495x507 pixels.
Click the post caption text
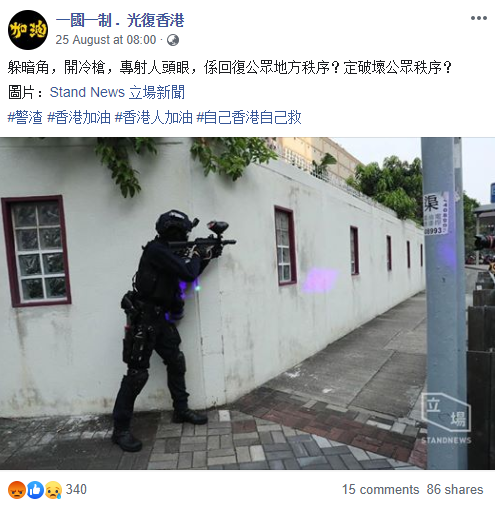tap(229, 68)
